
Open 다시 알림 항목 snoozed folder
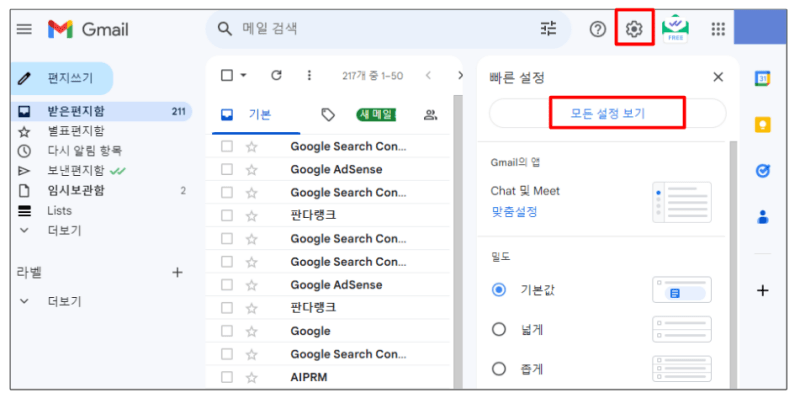85,151
